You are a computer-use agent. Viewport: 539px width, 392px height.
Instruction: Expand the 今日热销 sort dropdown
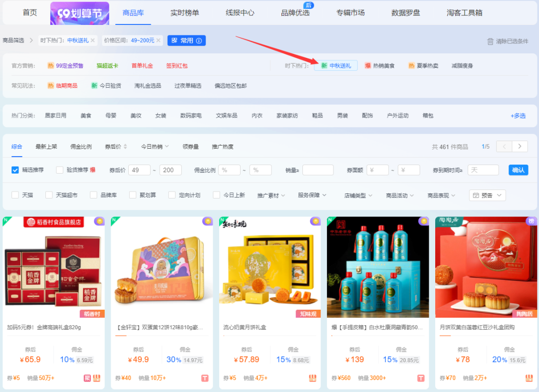pos(155,147)
